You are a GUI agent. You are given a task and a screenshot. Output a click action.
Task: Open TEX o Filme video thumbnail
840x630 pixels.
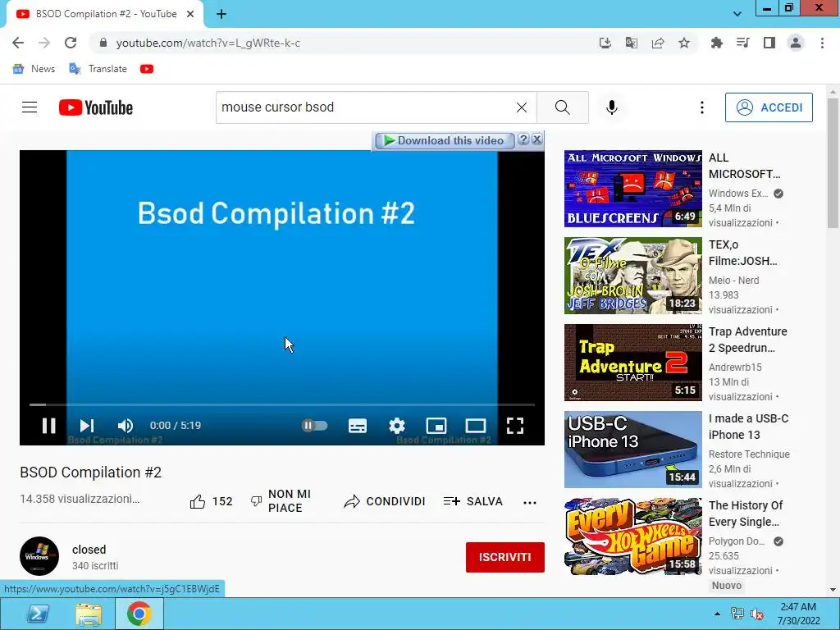pos(632,276)
